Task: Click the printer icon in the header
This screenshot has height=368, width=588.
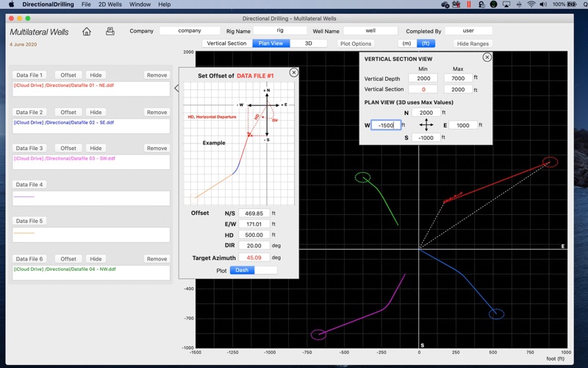Action: point(110,32)
